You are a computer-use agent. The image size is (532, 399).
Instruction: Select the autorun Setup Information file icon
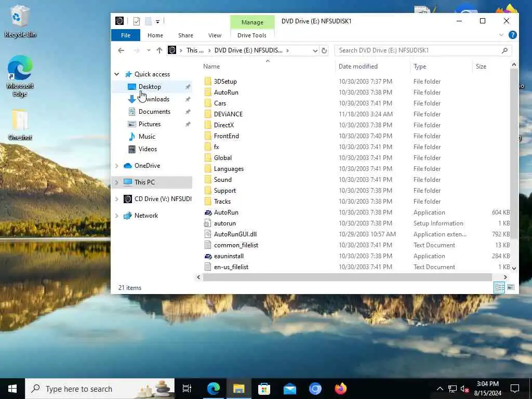[208, 223]
